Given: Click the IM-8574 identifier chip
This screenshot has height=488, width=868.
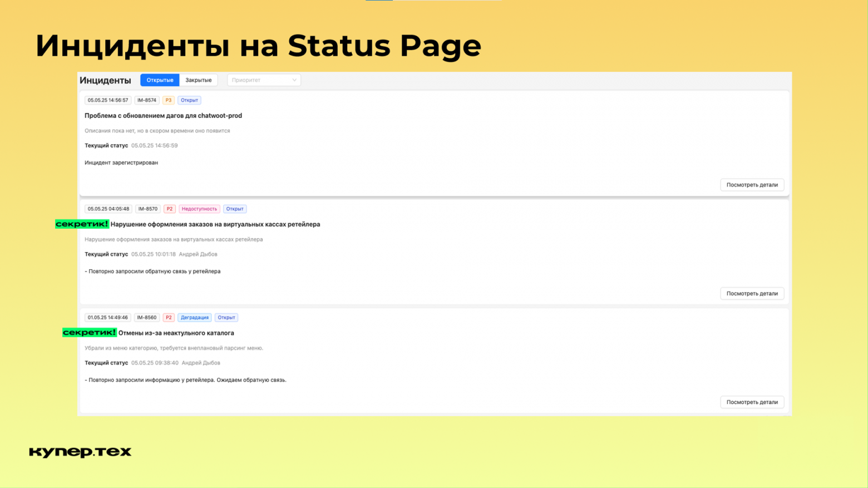Looking at the screenshot, I should (147, 100).
